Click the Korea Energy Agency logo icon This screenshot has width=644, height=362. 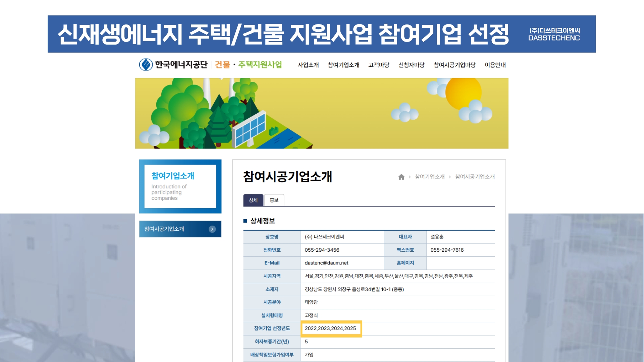tap(146, 64)
